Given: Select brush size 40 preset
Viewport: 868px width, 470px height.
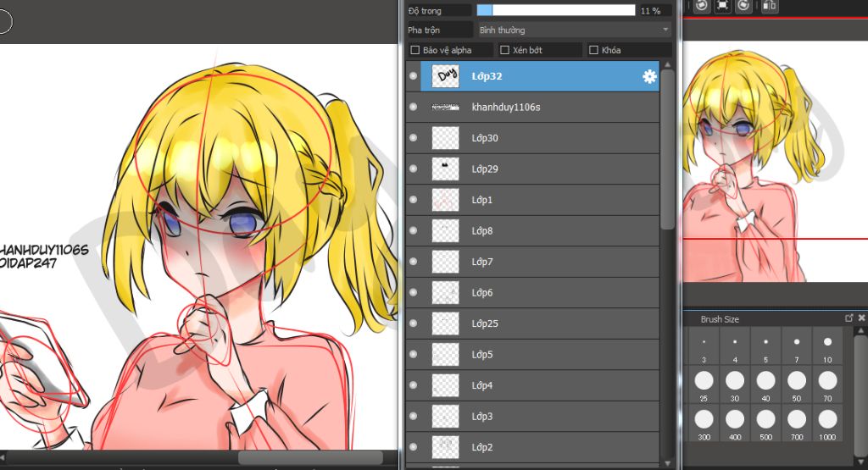Looking at the screenshot, I should coord(765,384).
